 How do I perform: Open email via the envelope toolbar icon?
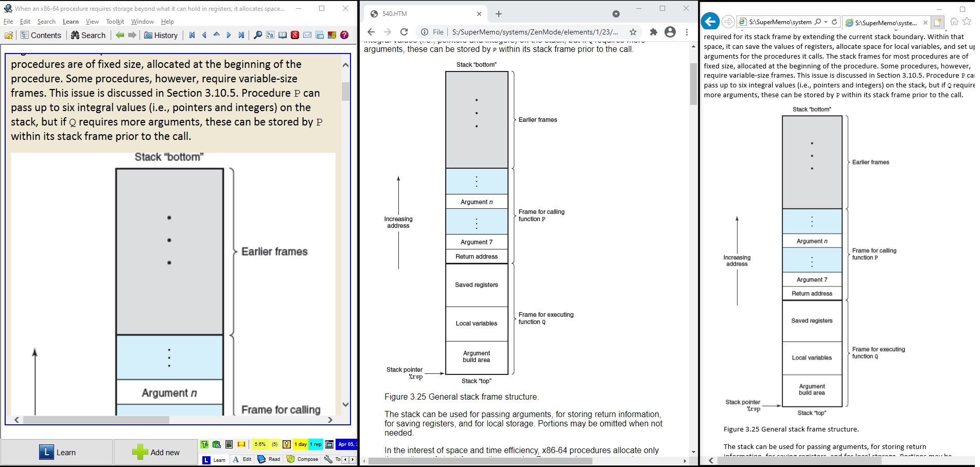pos(307,35)
